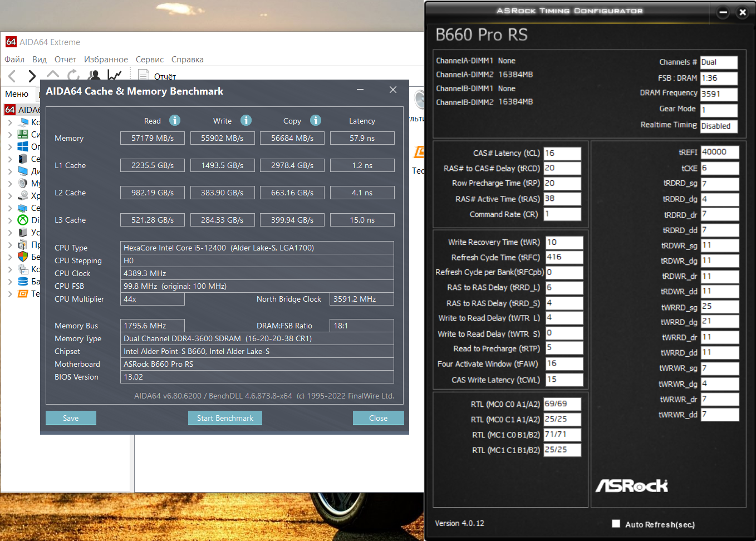The image size is (756, 541).
Task: Click the CPU Clock value 4389.3 MHz
Action: (x=257, y=273)
